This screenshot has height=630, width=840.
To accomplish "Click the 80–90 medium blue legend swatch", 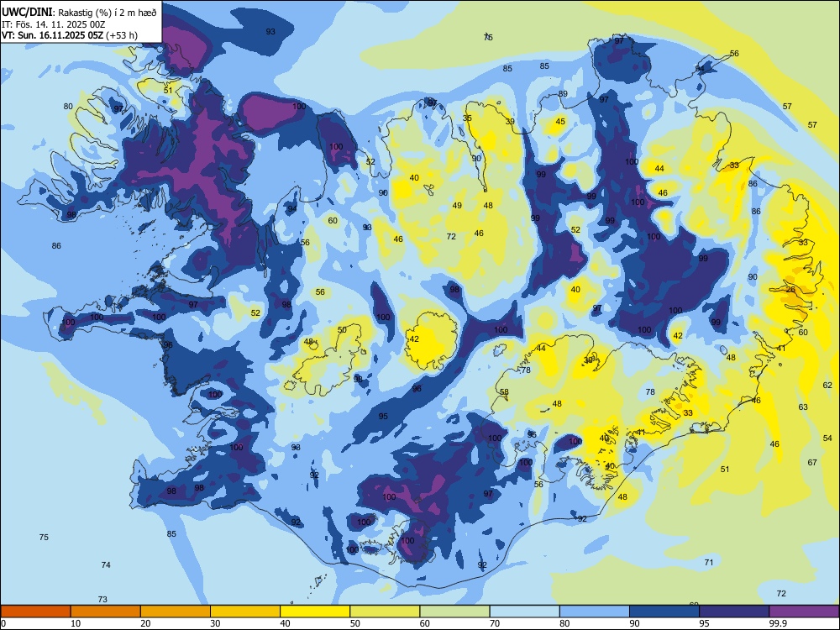I will tap(594, 612).
